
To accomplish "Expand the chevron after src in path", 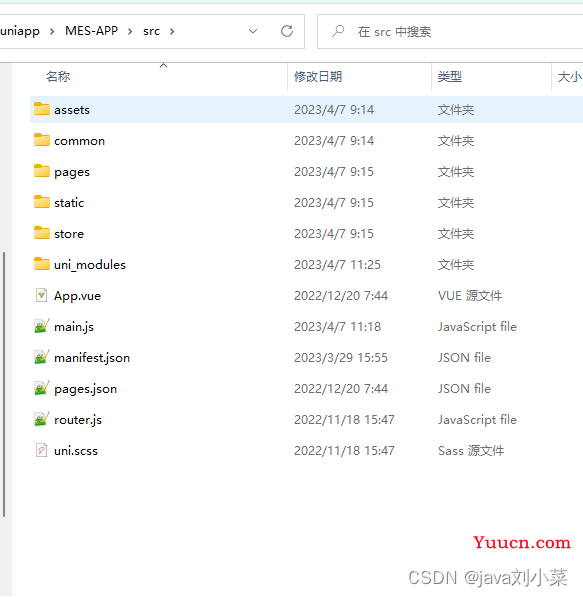I will [x=172, y=31].
